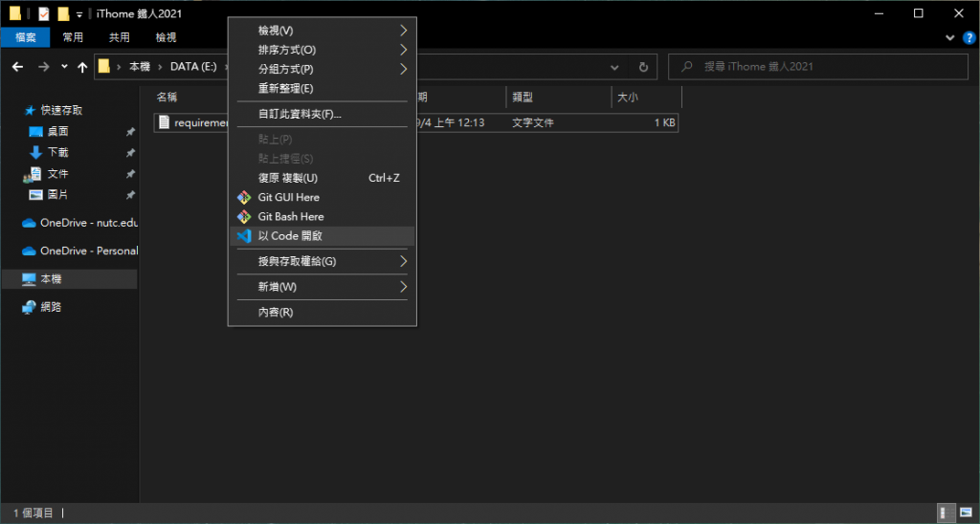The image size is (980, 524).
Task: Refresh the folder with reload button
Action: [x=643, y=67]
